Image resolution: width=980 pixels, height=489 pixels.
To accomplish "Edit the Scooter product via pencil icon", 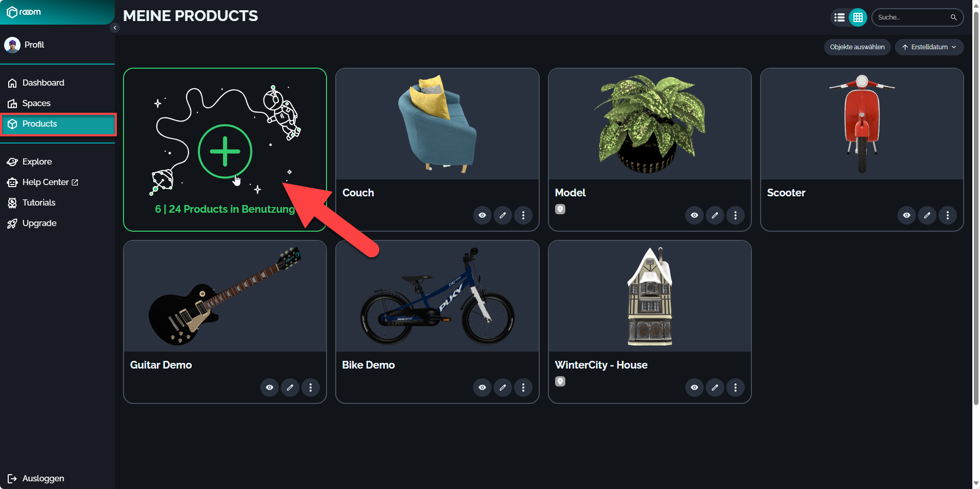I will [927, 215].
